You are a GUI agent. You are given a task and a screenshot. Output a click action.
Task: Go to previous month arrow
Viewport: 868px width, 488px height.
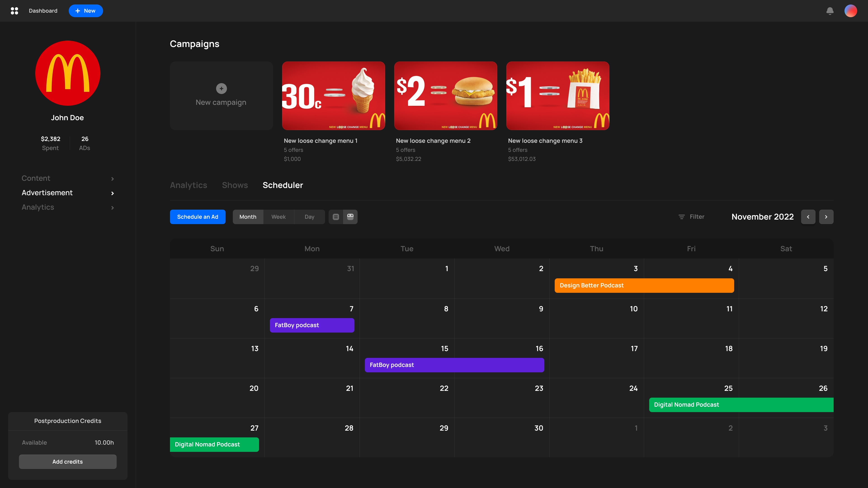pos(808,217)
